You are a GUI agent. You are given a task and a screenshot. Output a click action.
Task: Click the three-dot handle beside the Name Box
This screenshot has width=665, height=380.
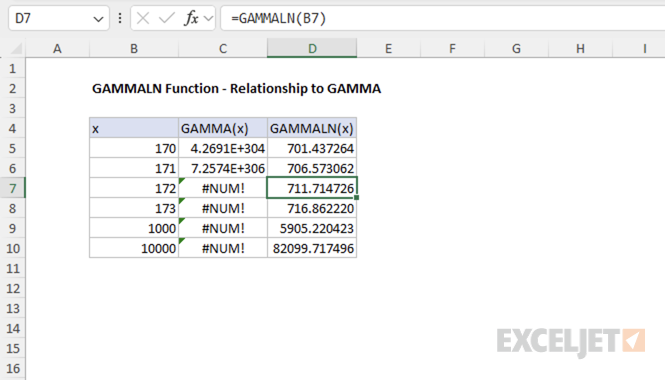pos(120,18)
